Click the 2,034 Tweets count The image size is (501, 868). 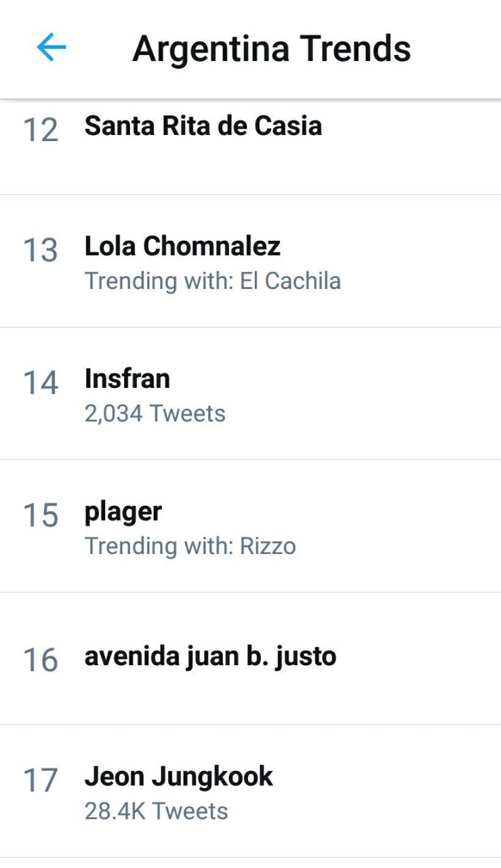(155, 413)
